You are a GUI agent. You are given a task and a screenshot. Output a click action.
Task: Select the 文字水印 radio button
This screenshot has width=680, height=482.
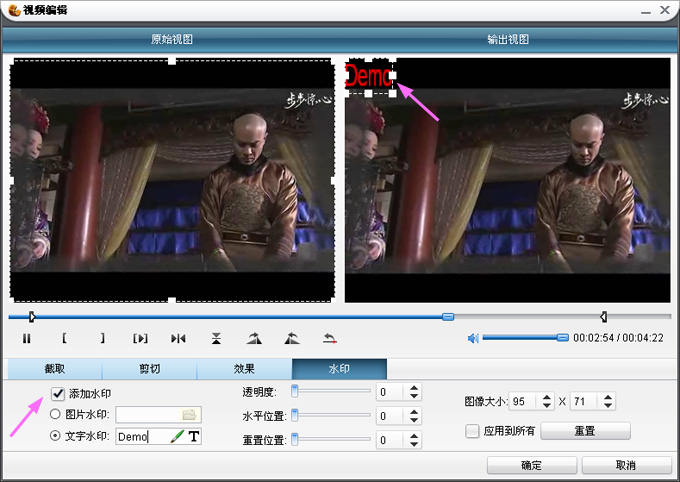(55, 436)
